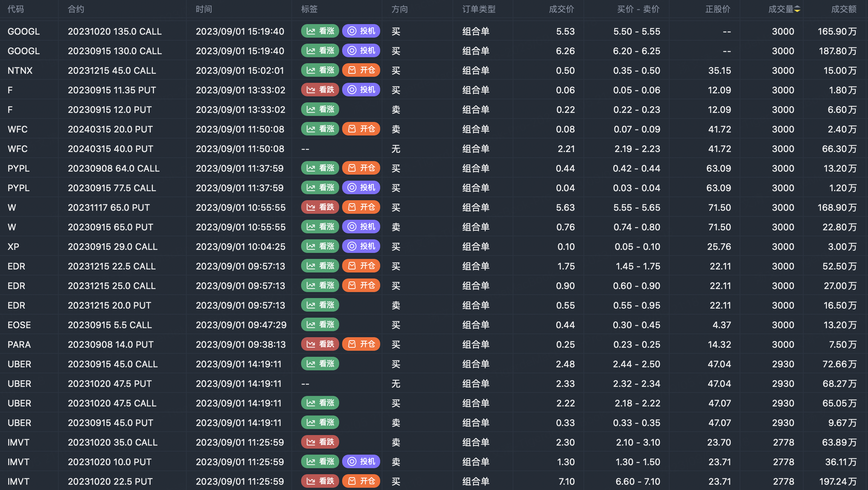
Task: Open the WFC 20240315 40.0 PUT contract
Action: click(110, 149)
